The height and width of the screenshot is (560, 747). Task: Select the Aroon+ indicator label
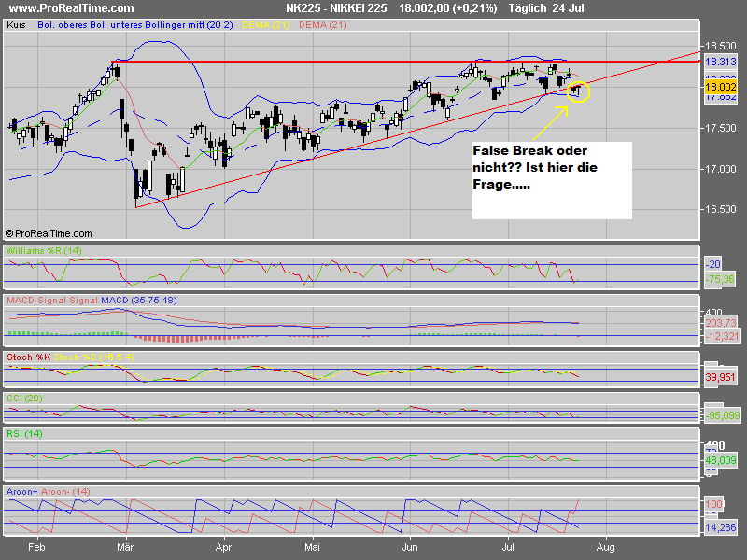pos(21,492)
